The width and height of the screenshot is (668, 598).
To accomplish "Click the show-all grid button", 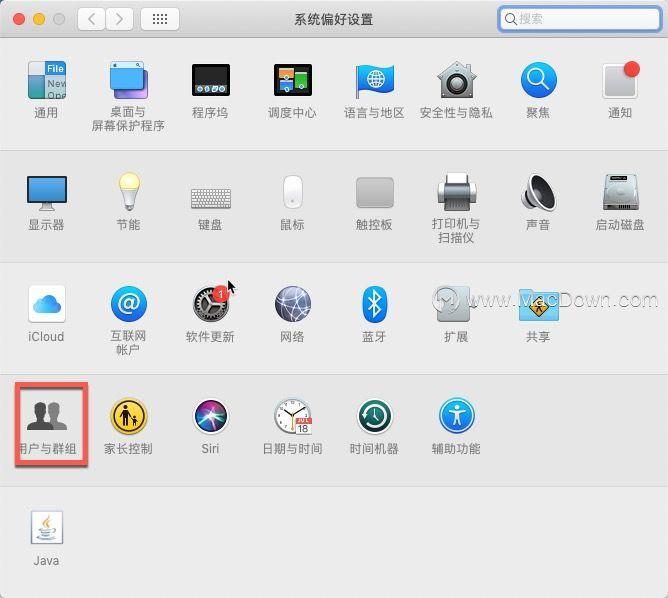I will pos(160,19).
